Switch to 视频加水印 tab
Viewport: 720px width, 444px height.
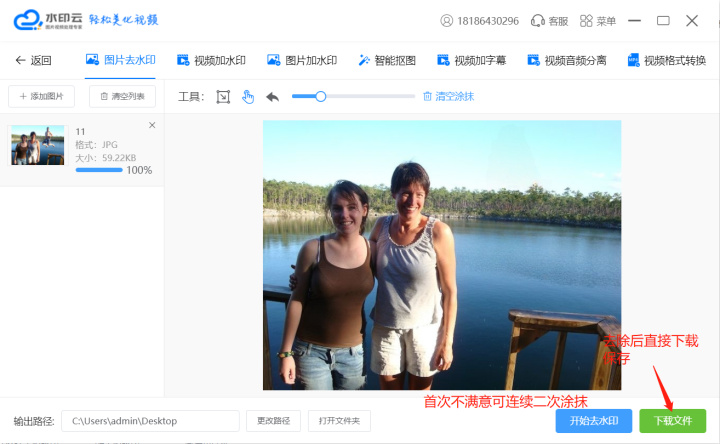click(x=210, y=60)
